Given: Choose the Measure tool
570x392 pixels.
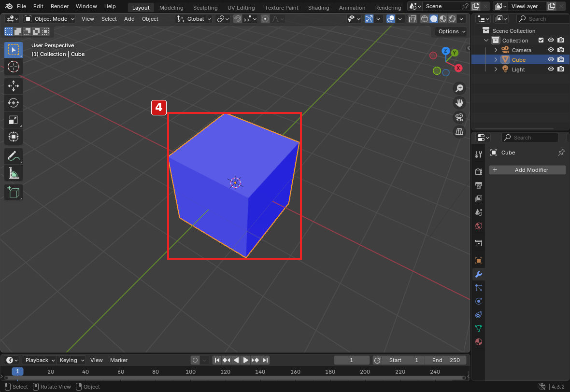Looking at the screenshot, I should point(14,173).
